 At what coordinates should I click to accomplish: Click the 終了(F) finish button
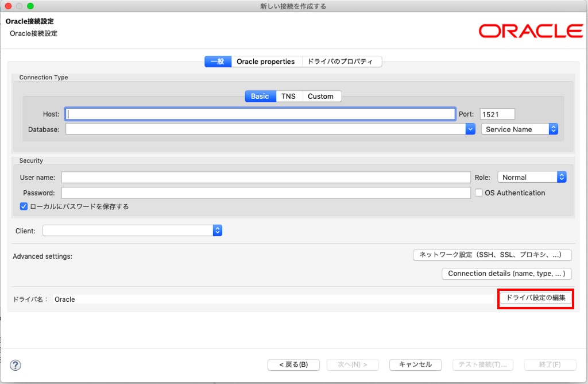coord(550,364)
